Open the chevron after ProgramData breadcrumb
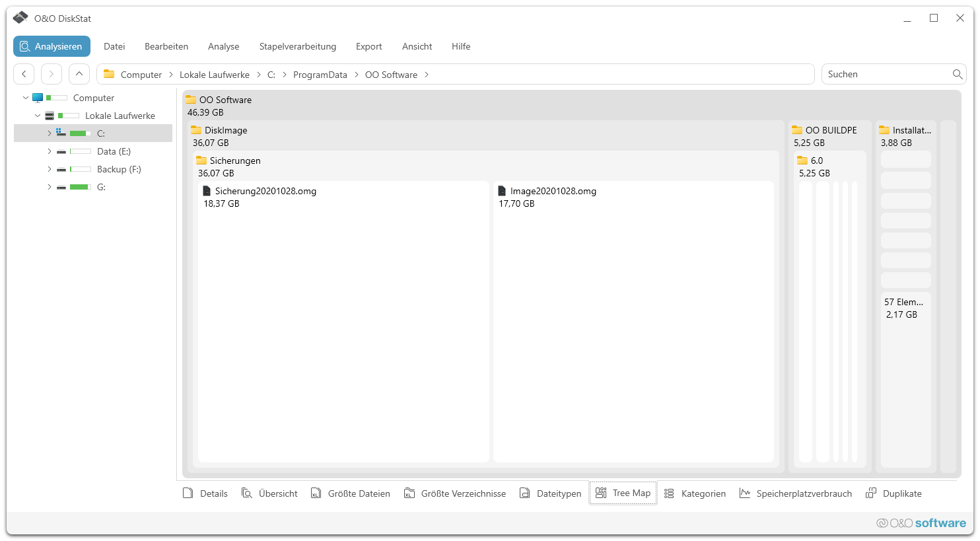Screen dimensions: 980x541 coord(357,75)
